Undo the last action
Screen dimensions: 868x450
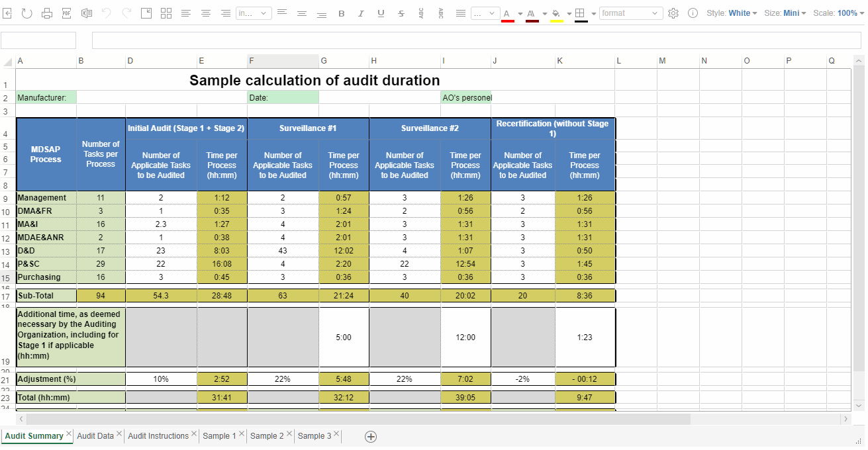point(107,13)
